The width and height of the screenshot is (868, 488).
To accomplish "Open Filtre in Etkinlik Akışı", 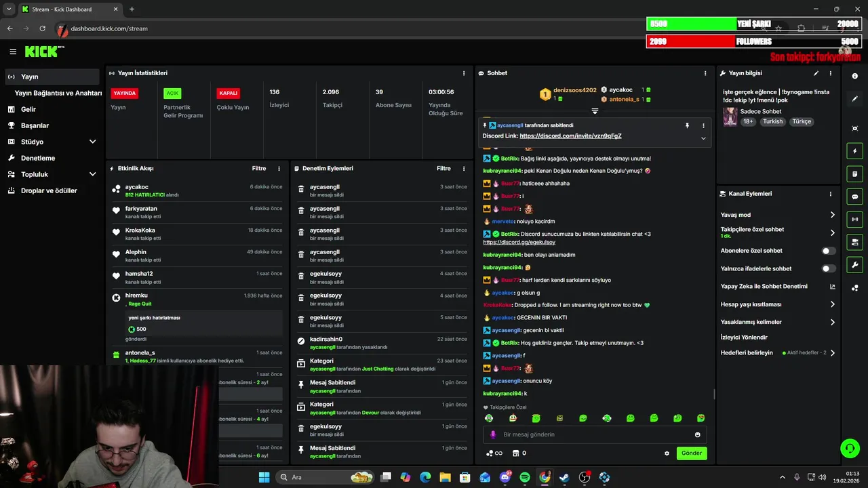I will [x=259, y=169].
